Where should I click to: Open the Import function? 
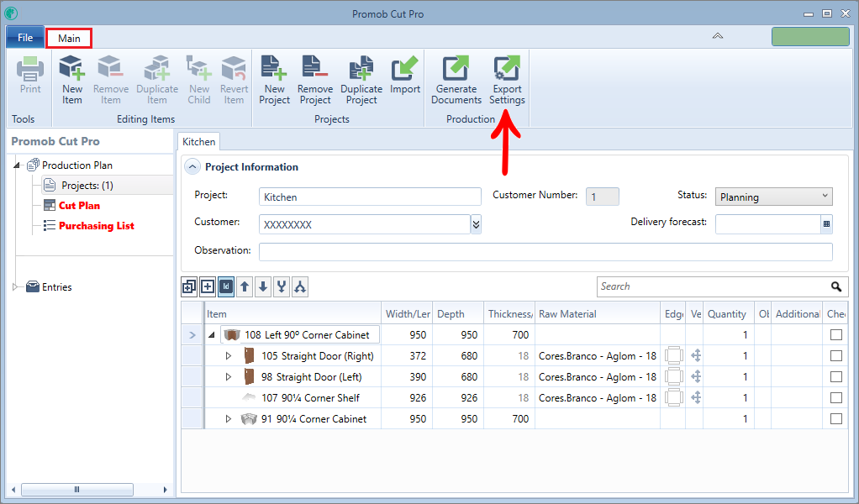coord(405,75)
